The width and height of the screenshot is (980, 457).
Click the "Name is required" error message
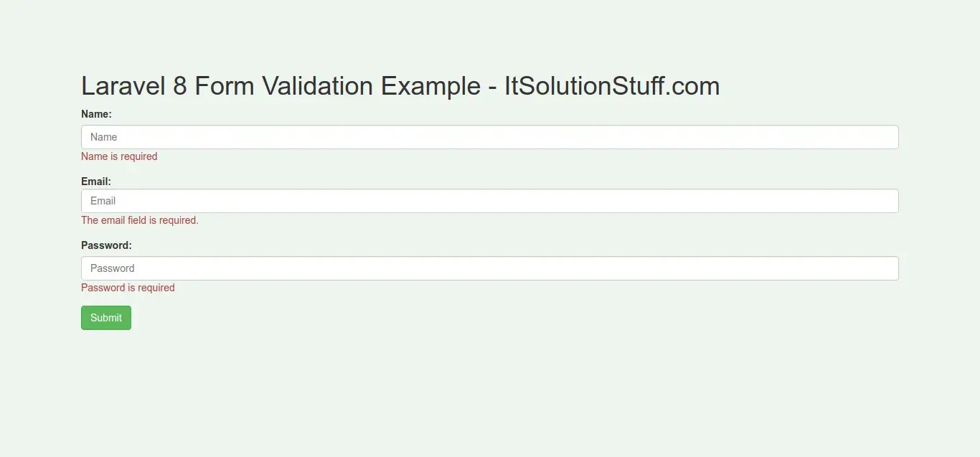point(119,156)
